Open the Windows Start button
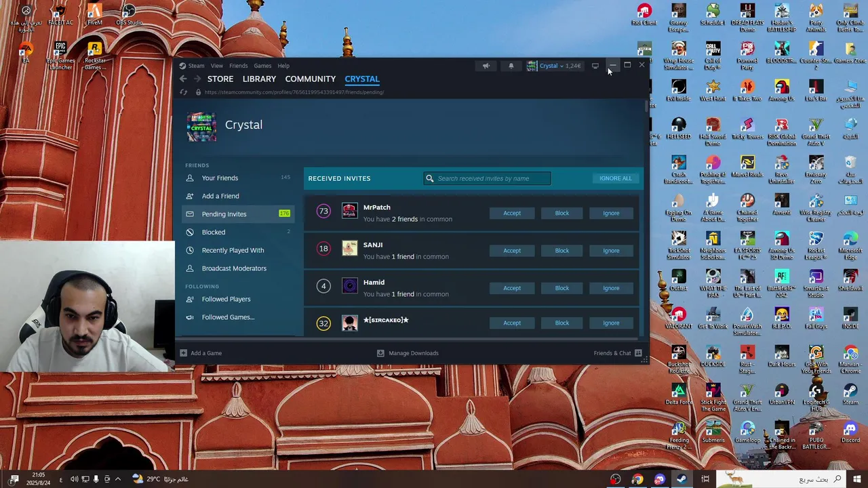 (x=857, y=479)
